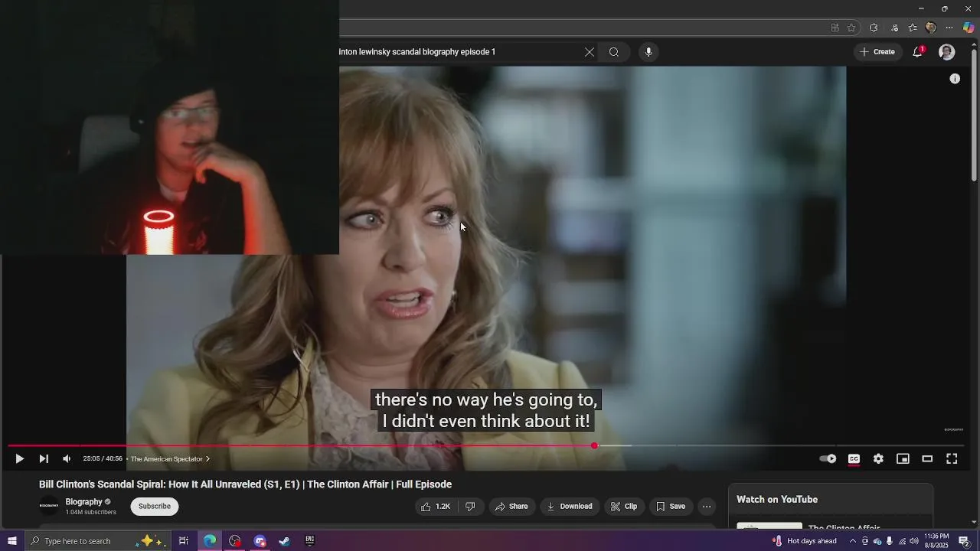Open Task View on taskbar
This screenshot has width=980, height=551.
tap(184, 541)
